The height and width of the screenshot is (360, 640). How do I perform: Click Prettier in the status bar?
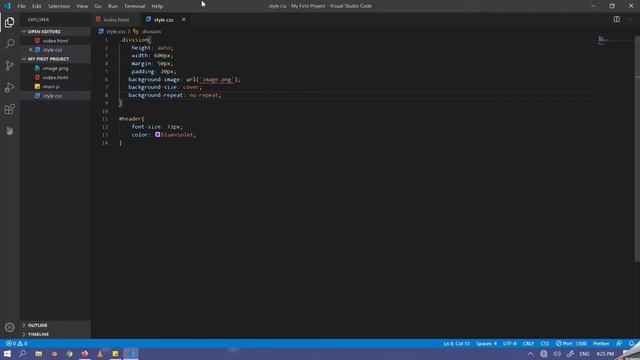pos(601,343)
